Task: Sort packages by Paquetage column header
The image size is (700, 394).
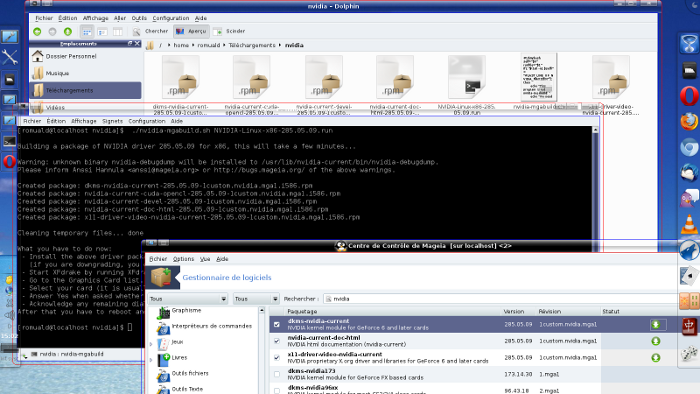Action: 302,311
